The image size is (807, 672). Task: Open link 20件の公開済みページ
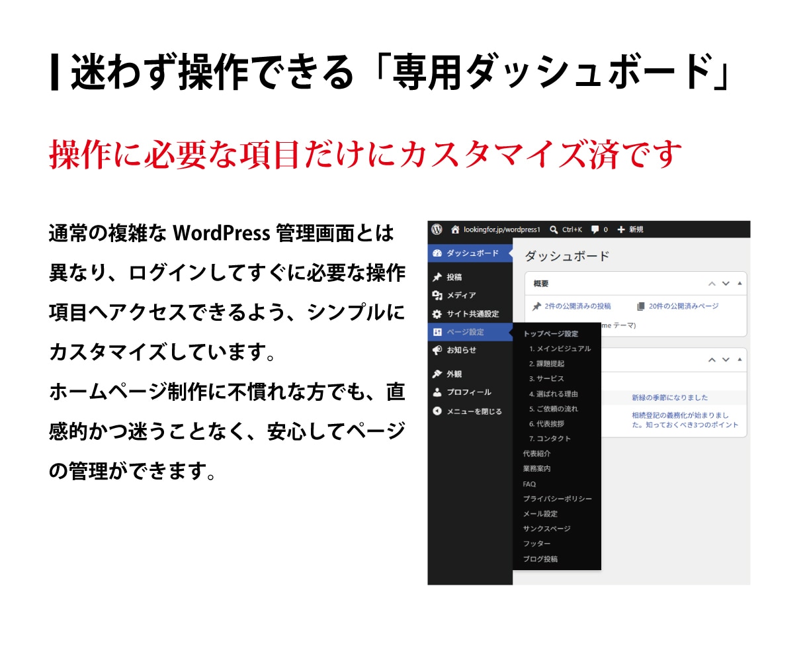tap(683, 306)
